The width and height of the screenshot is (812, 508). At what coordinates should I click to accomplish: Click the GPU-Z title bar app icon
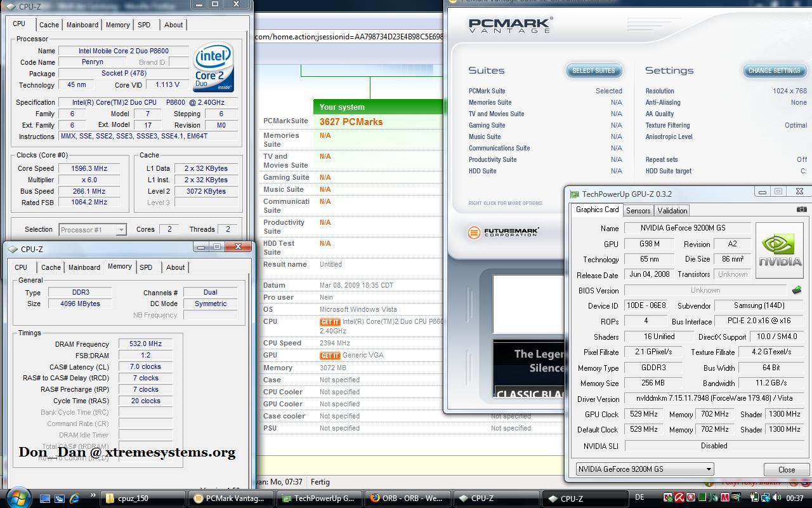pyautogui.click(x=574, y=194)
